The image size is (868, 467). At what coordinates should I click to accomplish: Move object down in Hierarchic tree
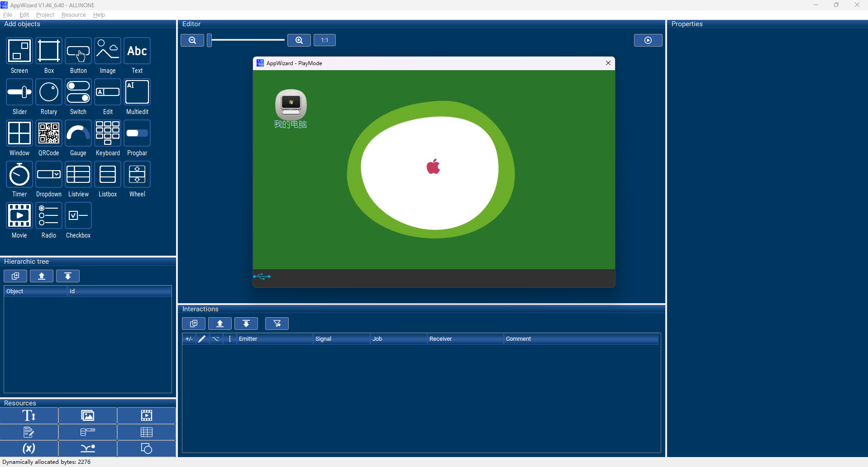68,276
